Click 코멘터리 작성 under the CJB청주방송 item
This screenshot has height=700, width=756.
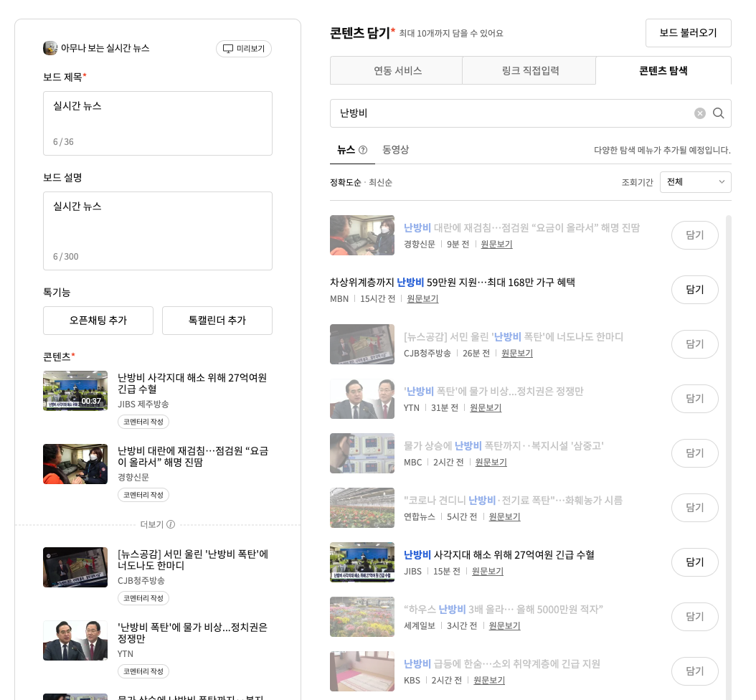tap(143, 598)
